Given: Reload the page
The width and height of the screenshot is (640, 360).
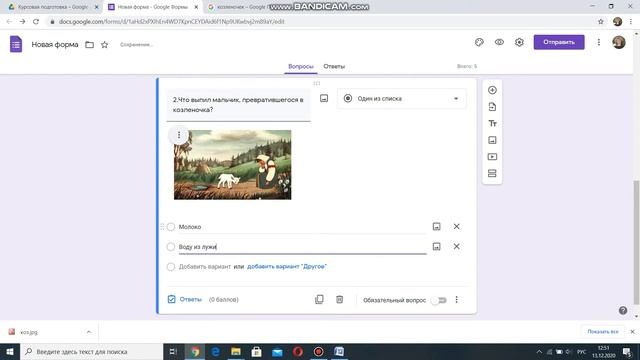Looking at the screenshot, I should [36, 21].
